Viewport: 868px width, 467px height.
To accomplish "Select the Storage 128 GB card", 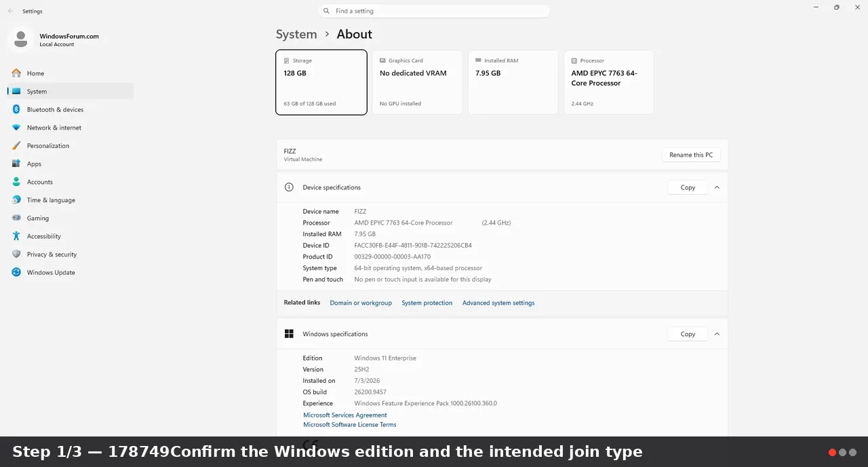I will pos(321,82).
